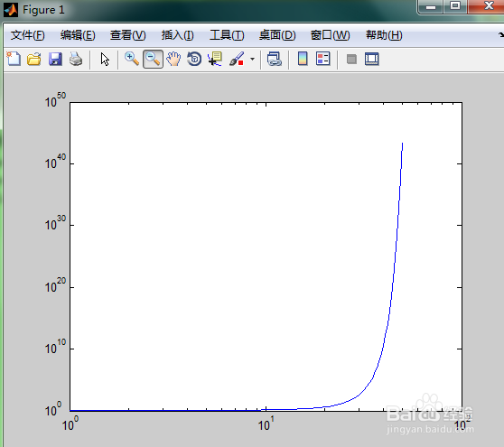Select the Rotate 3D tool

point(194,59)
